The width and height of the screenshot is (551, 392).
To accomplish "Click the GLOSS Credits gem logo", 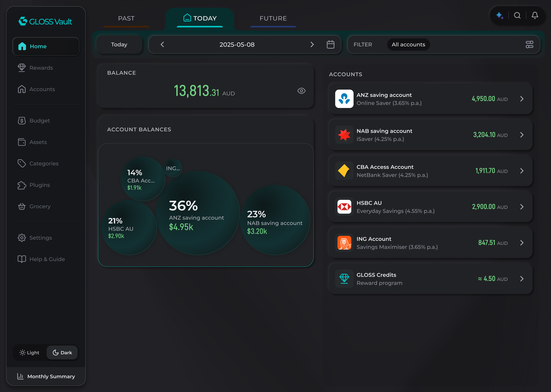I will point(344,278).
